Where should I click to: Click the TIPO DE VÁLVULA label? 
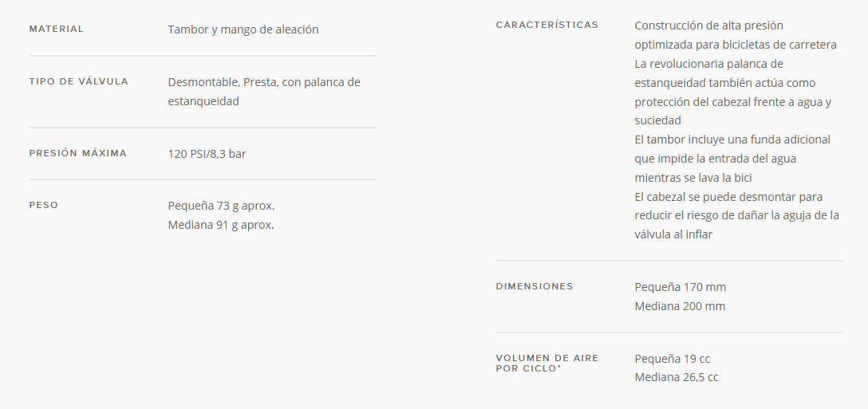point(79,81)
